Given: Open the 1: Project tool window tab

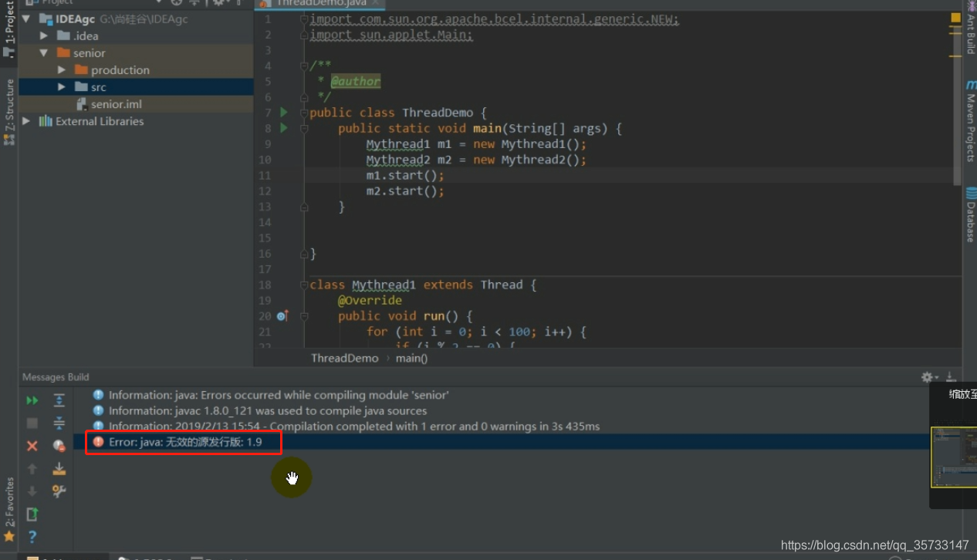Looking at the screenshot, I should point(9,29).
